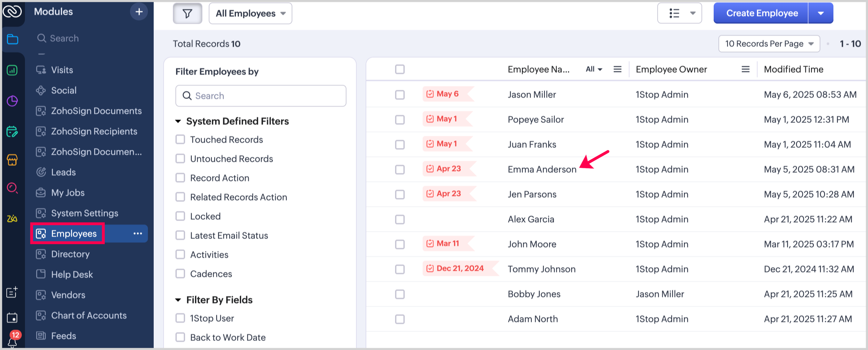Open the All Employees view dropdown
868x350 pixels.
pyautogui.click(x=250, y=13)
